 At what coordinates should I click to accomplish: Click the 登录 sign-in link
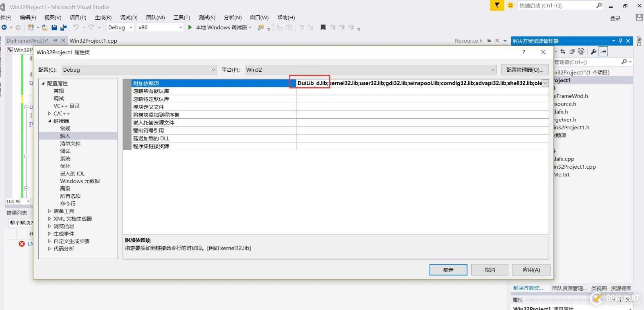click(x=615, y=18)
